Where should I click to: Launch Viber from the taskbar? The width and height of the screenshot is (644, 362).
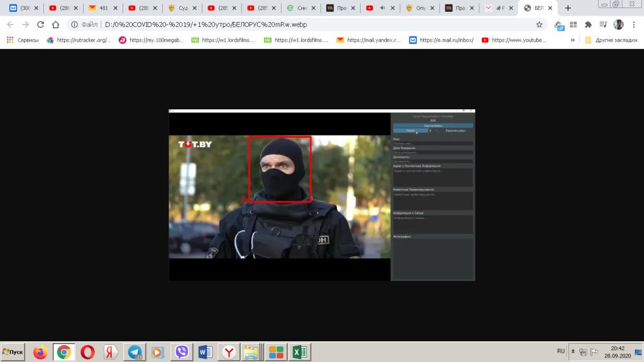182,352
